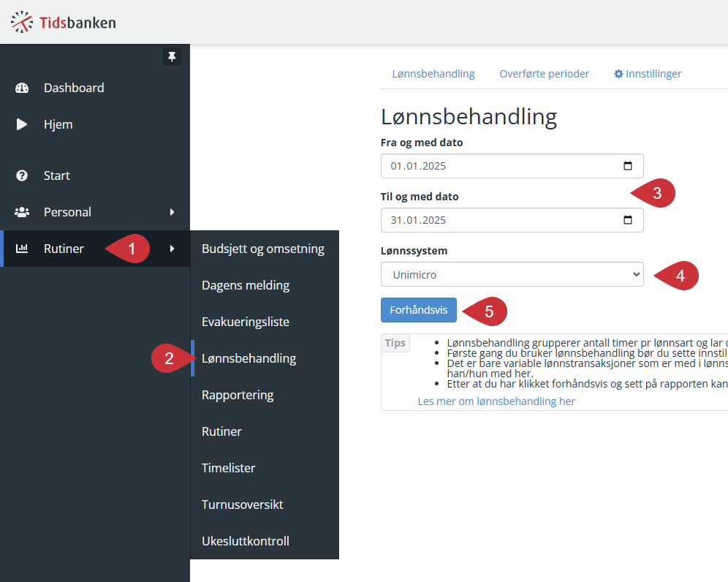
Task: Open the Lønnssystem dropdown showing Unimicro
Action: click(512, 274)
